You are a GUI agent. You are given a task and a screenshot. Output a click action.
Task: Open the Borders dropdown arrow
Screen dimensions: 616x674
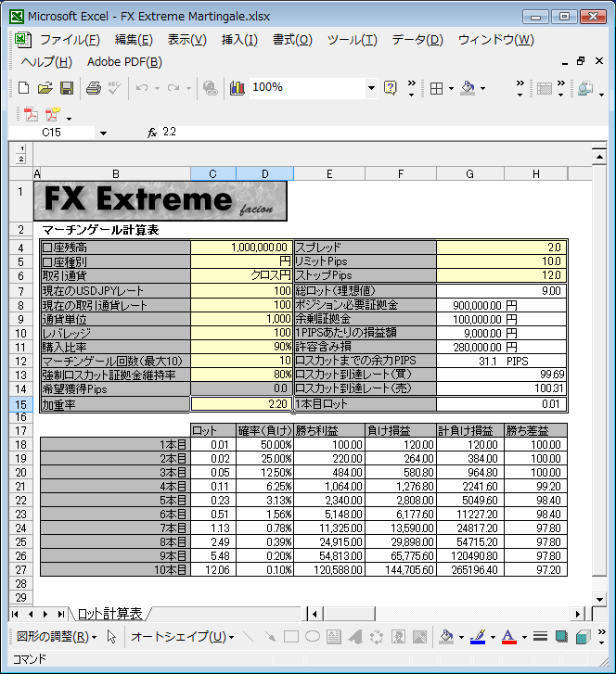(451, 89)
